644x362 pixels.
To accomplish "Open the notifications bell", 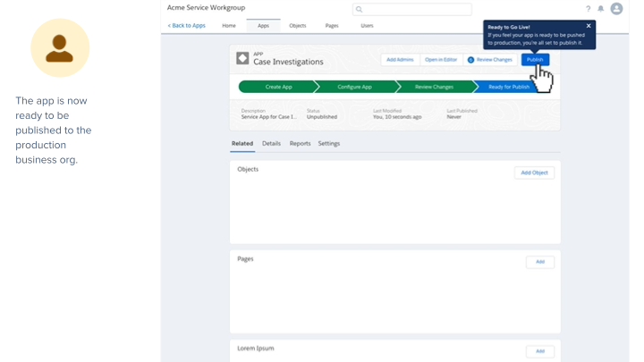I will click(x=601, y=9).
